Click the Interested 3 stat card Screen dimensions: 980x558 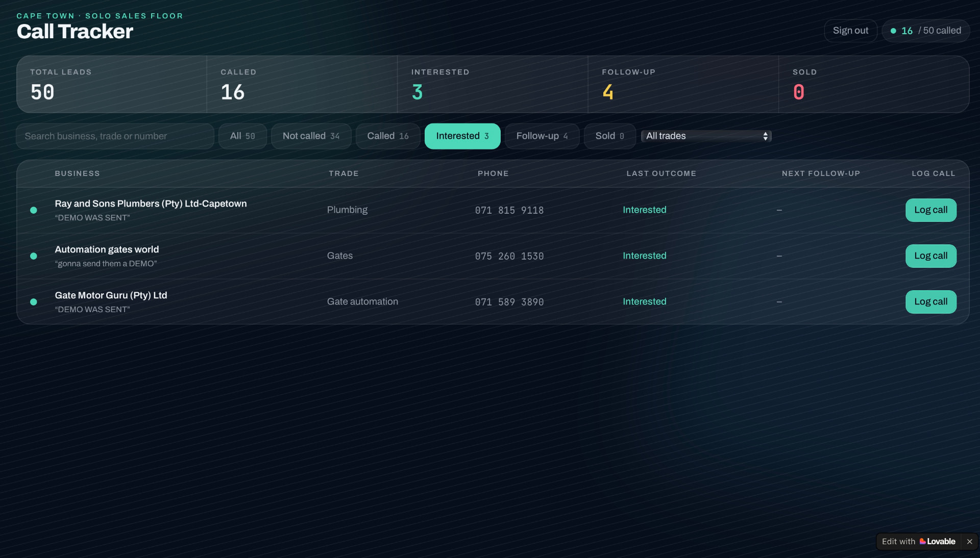coord(493,84)
